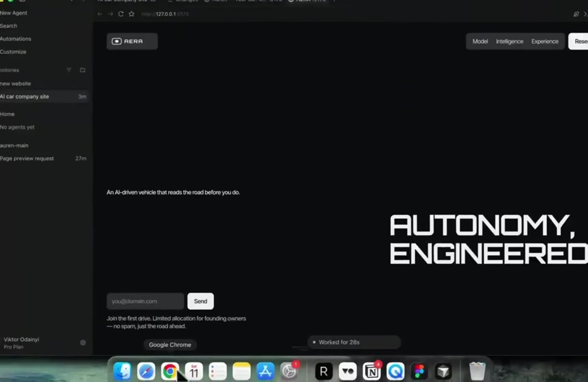Open the Experience nav item
Viewport: 588px width, 382px height.
545,41
